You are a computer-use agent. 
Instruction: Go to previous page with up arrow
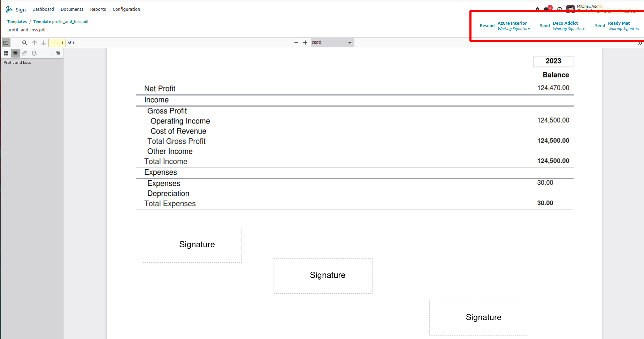34,43
